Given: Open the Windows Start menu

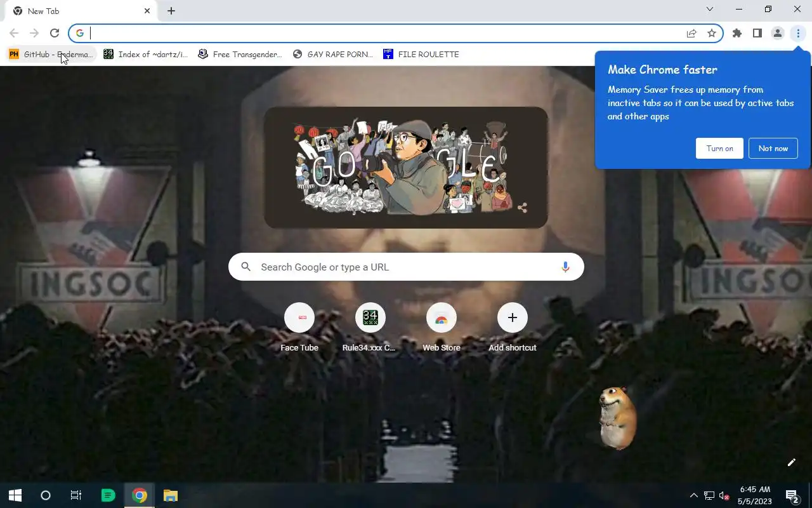Looking at the screenshot, I should (15, 495).
